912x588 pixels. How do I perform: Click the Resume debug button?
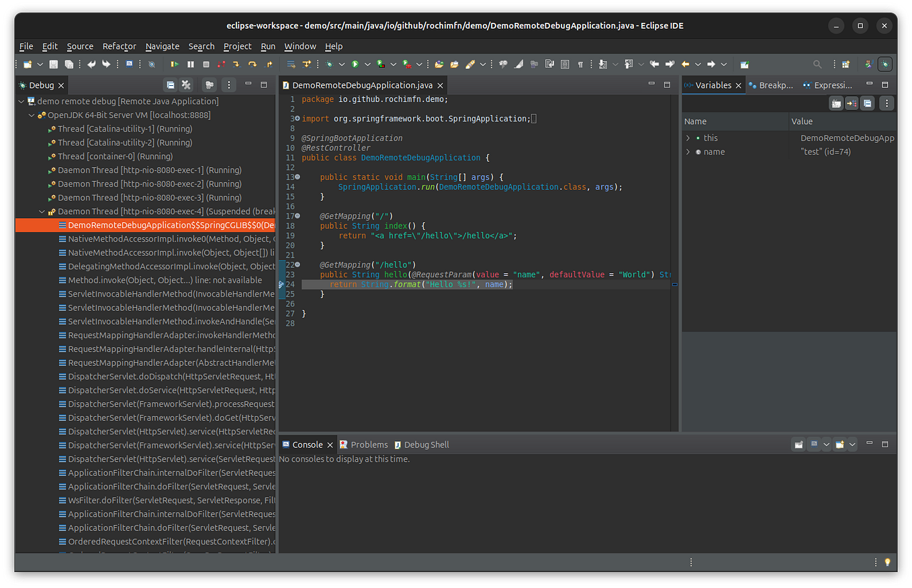pos(175,64)
